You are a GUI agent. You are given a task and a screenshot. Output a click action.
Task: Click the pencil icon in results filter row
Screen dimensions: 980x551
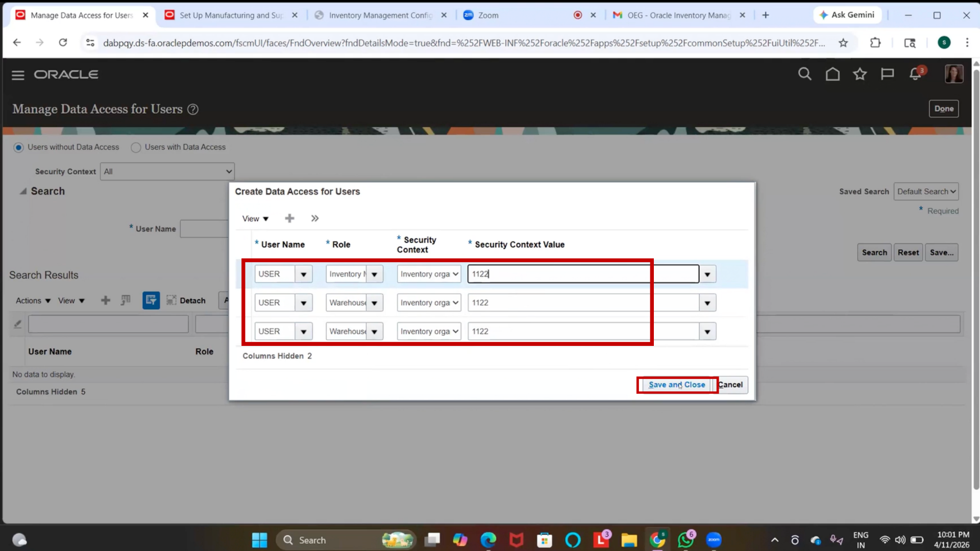click(x=18, y=324)
